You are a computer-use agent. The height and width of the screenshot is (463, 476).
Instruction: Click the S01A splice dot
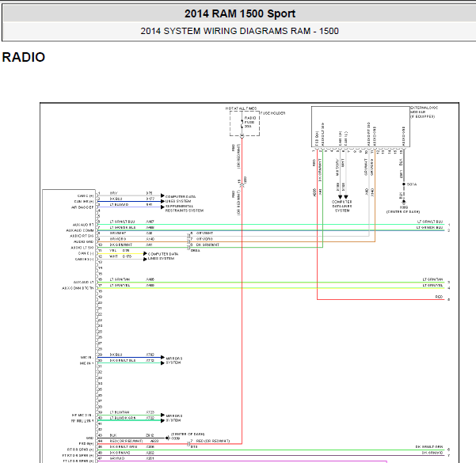404,184
